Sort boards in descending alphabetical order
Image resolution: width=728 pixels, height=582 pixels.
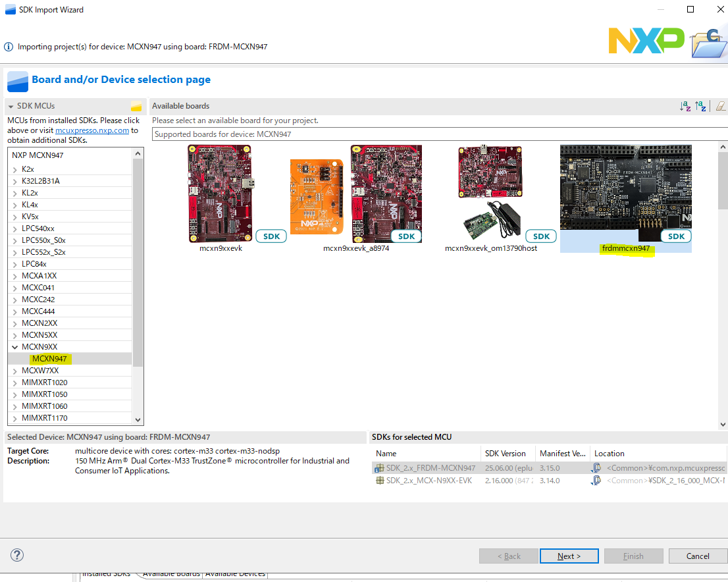click(700, 106)
